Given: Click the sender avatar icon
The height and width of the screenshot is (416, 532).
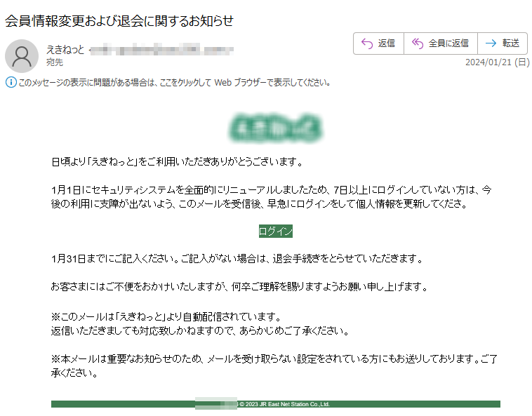Looking at the screenshot, I should tap(22, 56).
